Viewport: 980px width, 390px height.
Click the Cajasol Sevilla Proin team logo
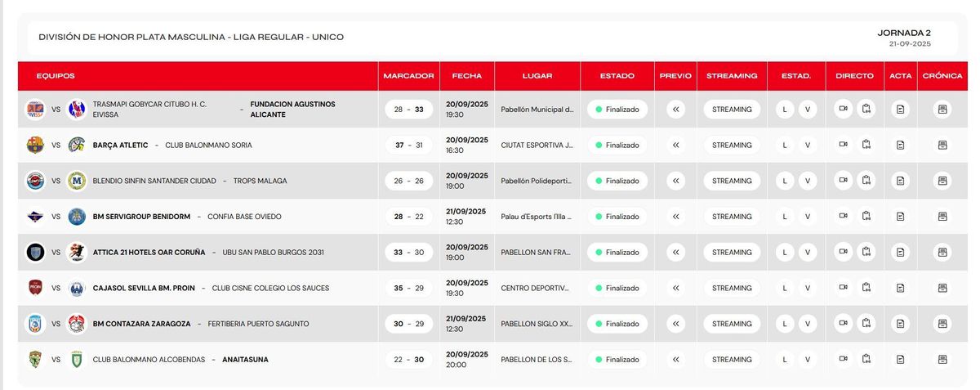point(35,288)
